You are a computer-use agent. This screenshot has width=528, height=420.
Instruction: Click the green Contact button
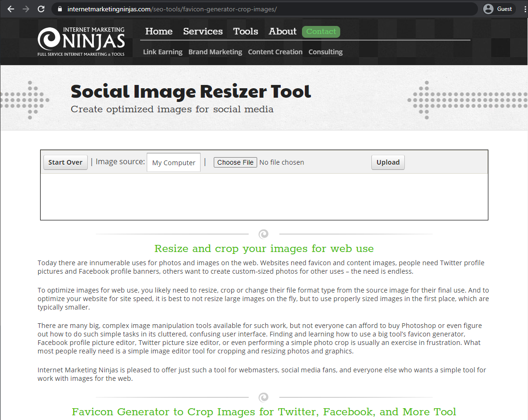pyautogui.click(x=321, y=32)
